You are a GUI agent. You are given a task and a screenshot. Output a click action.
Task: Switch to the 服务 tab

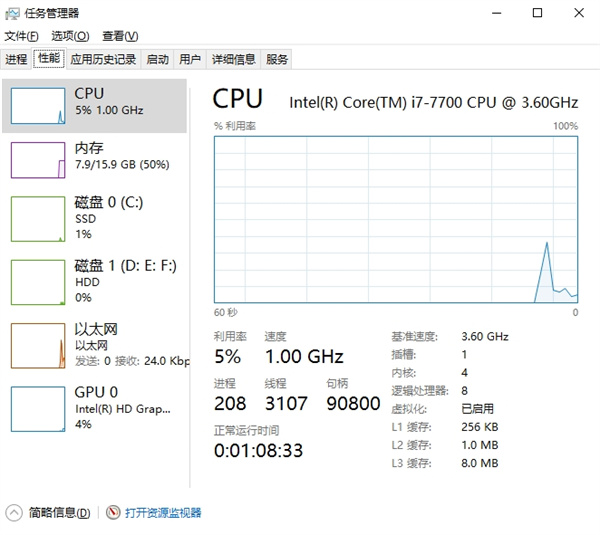277,59
